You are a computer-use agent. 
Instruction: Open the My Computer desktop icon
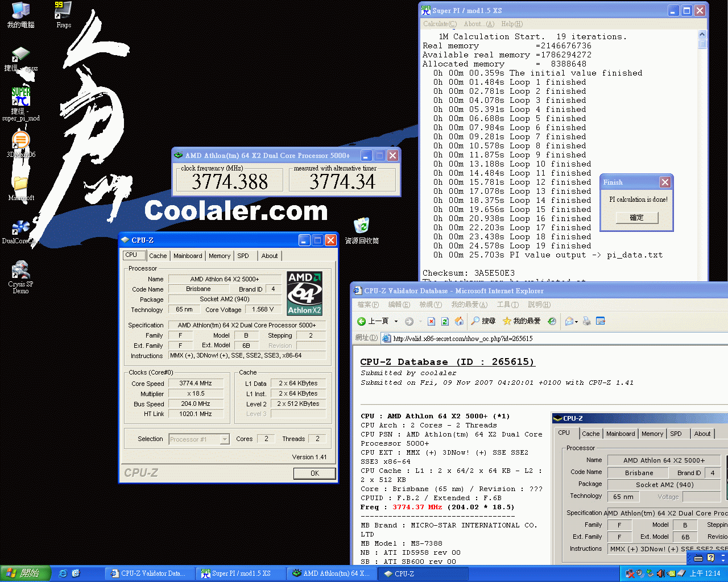tap(21, 15)
